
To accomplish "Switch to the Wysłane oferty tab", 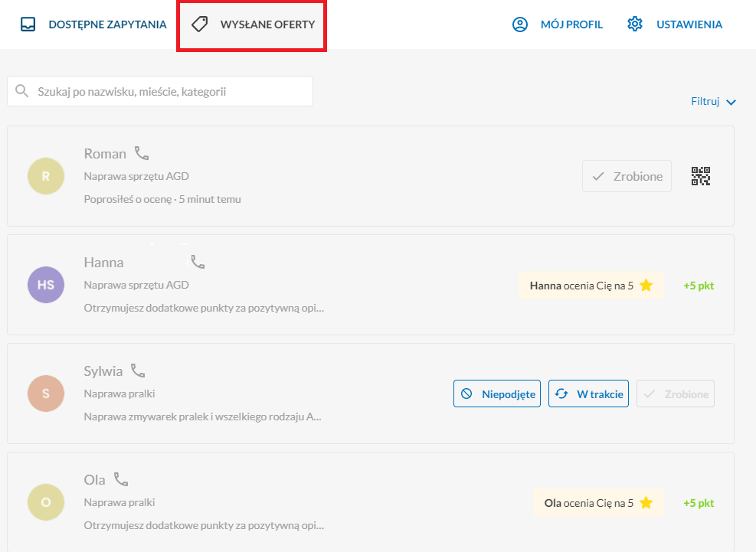I will tap(252, 24).
